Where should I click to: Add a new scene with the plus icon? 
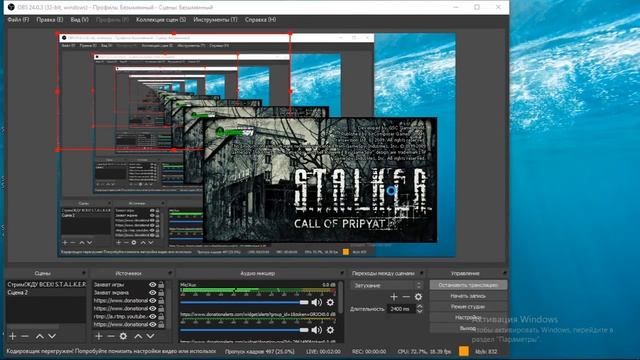click(13, 336)
